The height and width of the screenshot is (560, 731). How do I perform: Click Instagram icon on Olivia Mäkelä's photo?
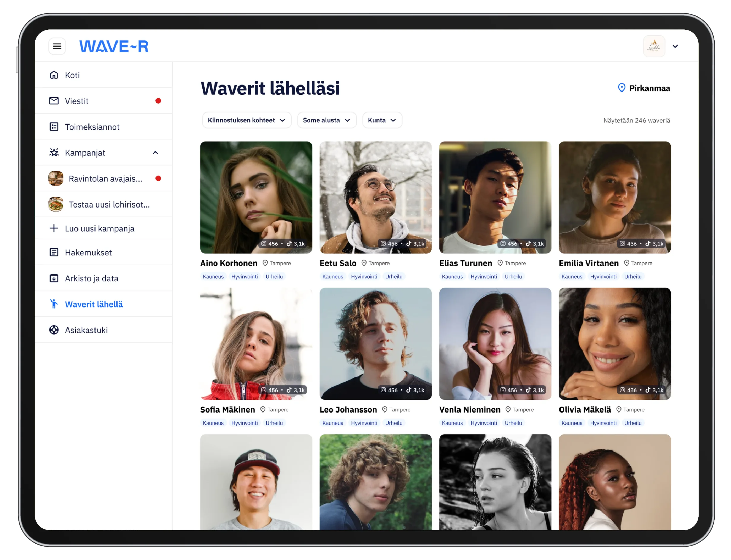coord(622,390)
